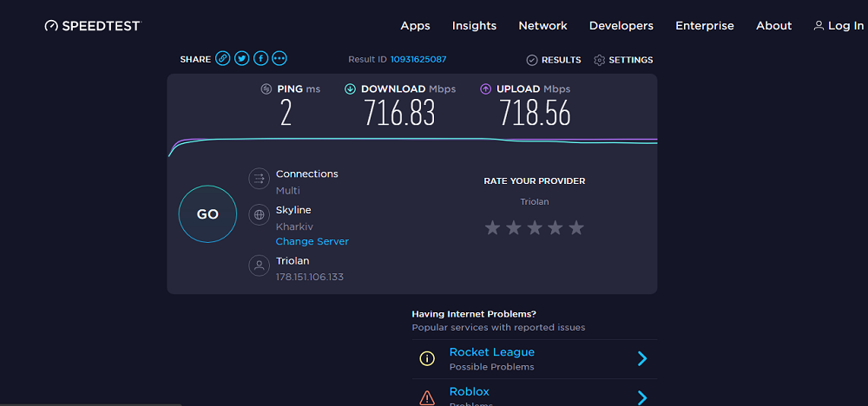Screen dimensions: 868x406
Task: Open the Apps menu
Action: coord(415,25)
